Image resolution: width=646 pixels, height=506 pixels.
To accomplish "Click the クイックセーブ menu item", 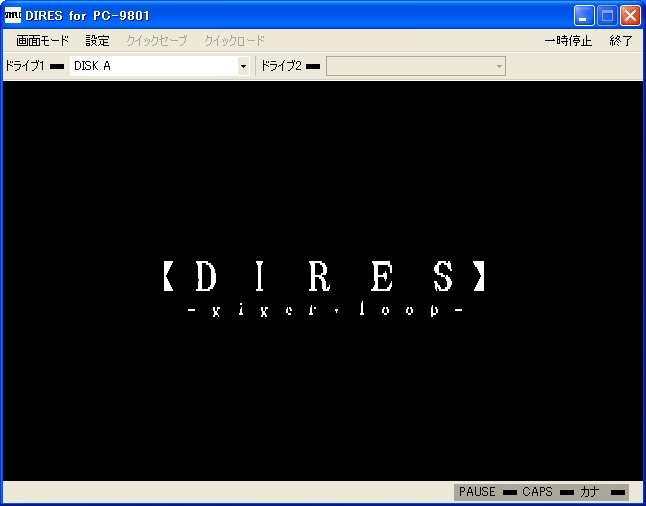I will tap(157, 41).
